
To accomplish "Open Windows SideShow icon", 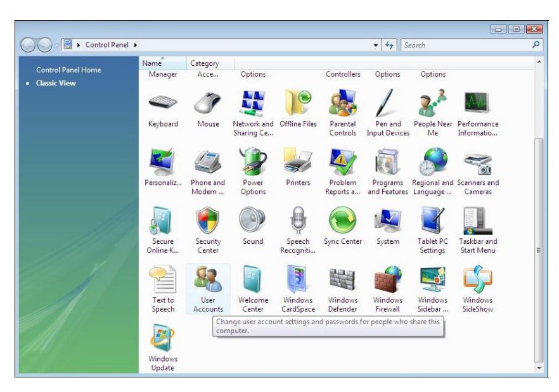I will 478,289.
